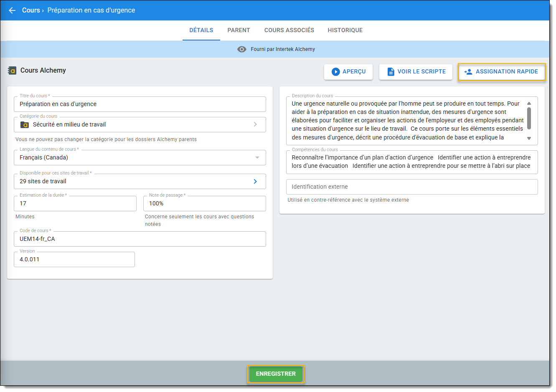The width and height of the screenshot is (556, 392).
Task: Click the back arrow icon
Action: pos(12,10)
